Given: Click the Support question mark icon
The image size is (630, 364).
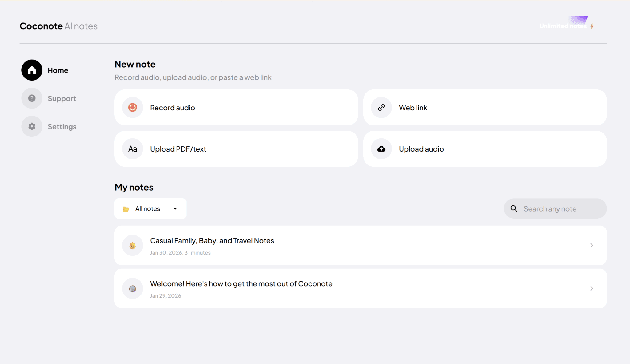Looking at the screenshot, I should tap(32, 98).
